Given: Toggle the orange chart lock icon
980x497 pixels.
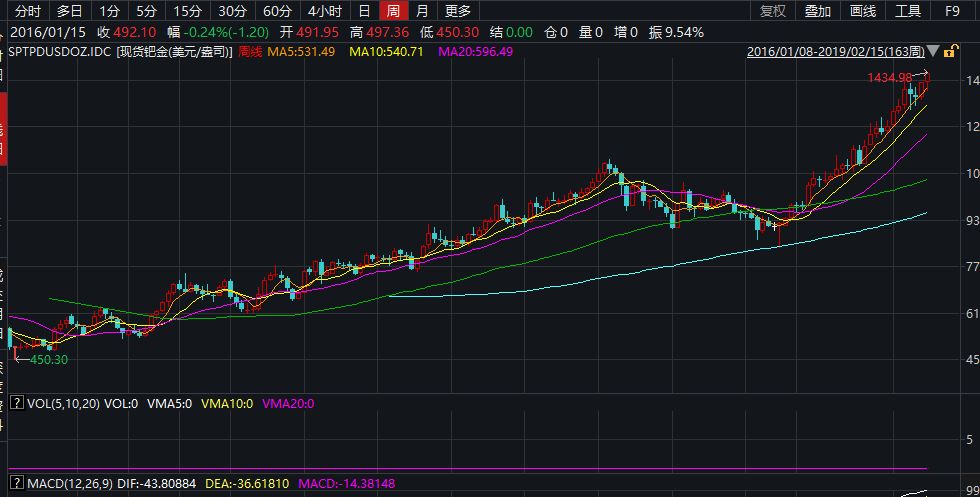Looking at the screenshot, I should coord(951,51).
